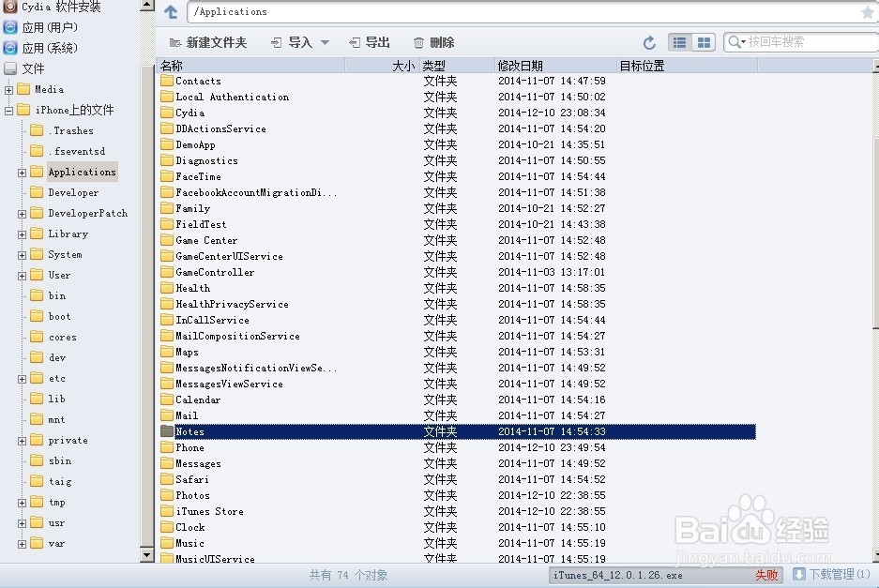Click the Safari folder icon
Screen dimensions: 879x588
(166, 479)
